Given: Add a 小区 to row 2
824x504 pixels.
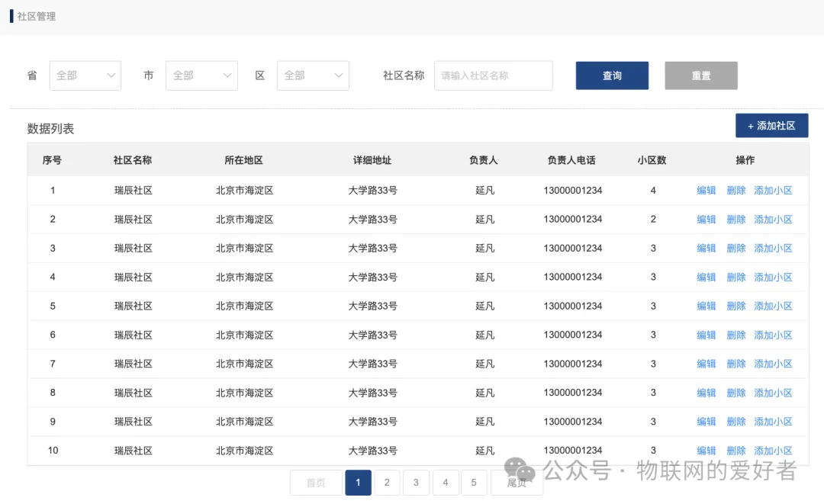Looking at the screenshot, I should [773, 220].
